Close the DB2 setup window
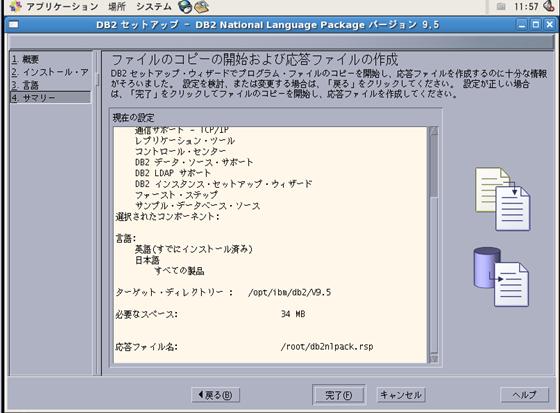 549,25
